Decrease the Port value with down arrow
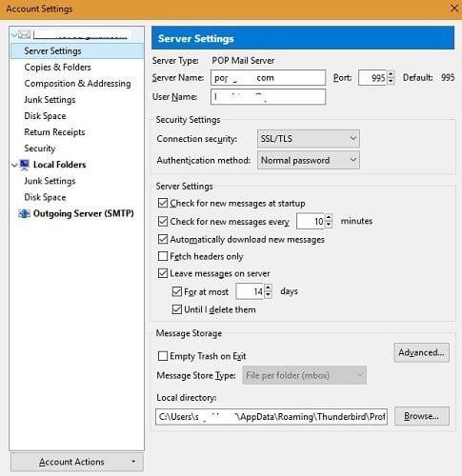This screenshot has width=462, height=476. coord(392,81)
